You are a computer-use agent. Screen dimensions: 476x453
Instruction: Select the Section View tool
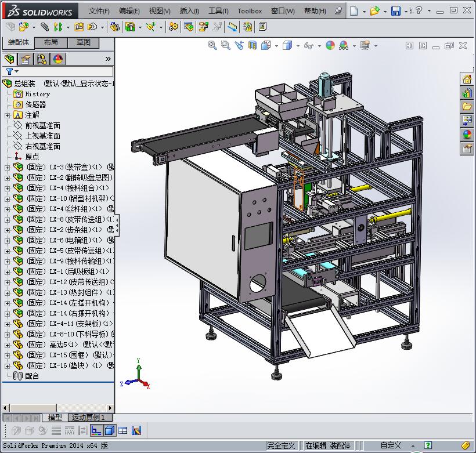[252, 45]
